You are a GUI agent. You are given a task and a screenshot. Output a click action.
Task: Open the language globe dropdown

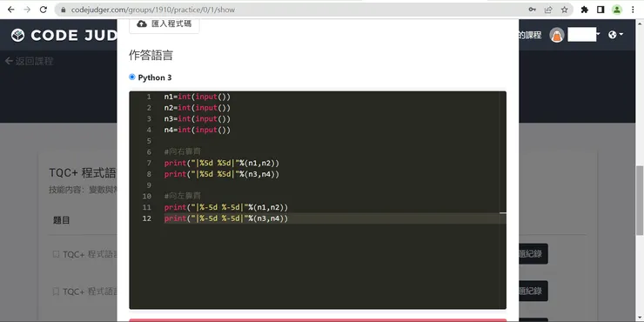615,35
